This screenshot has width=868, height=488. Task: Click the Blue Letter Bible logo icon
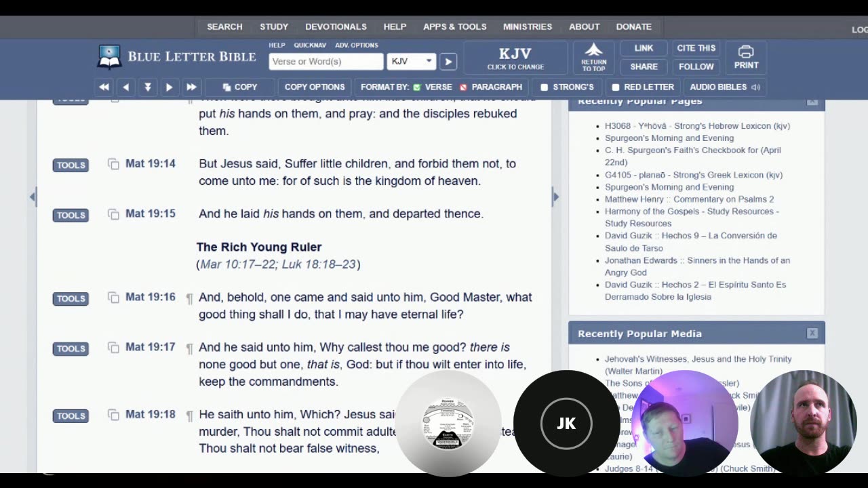[x=108, y=57]
